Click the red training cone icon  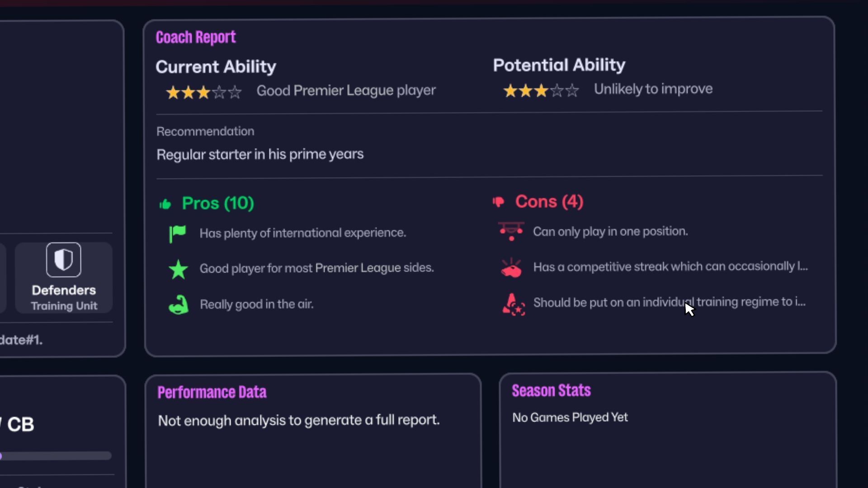pos(513,304)
